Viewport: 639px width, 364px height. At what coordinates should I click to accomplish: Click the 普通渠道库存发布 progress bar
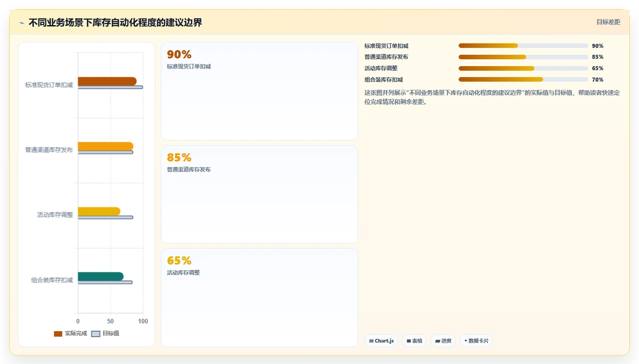tap(523, 57)
